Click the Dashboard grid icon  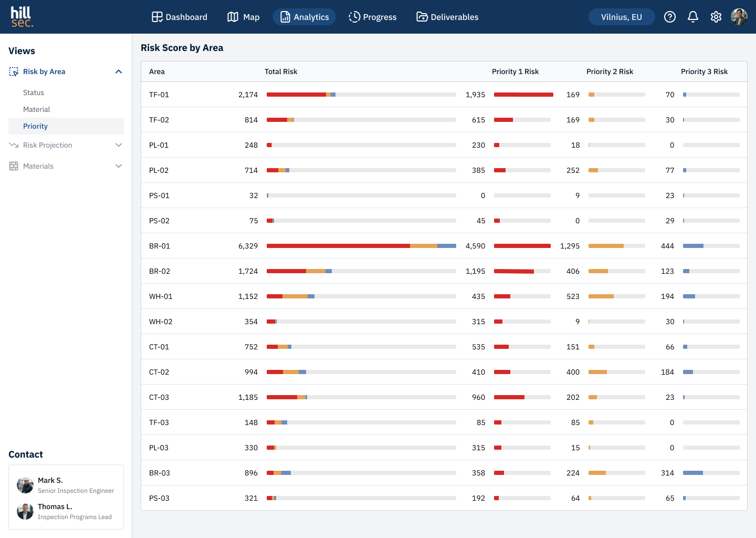(x=157, y=17)
